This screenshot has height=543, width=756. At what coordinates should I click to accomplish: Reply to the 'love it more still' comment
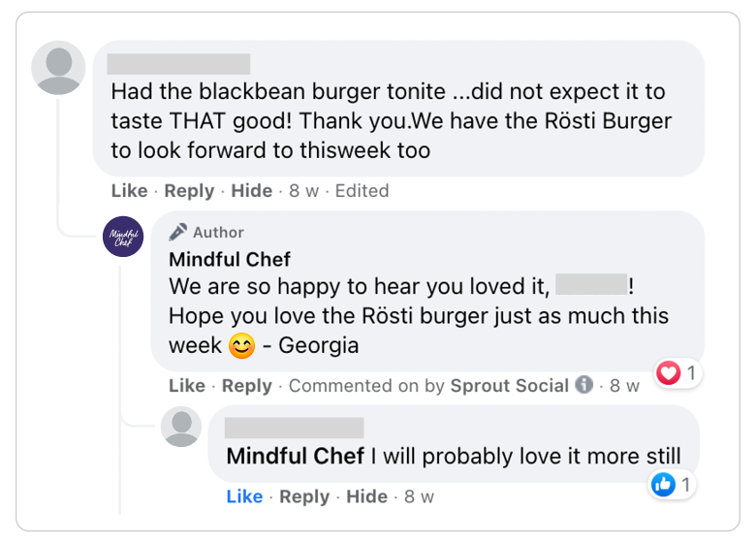[304, 496]
